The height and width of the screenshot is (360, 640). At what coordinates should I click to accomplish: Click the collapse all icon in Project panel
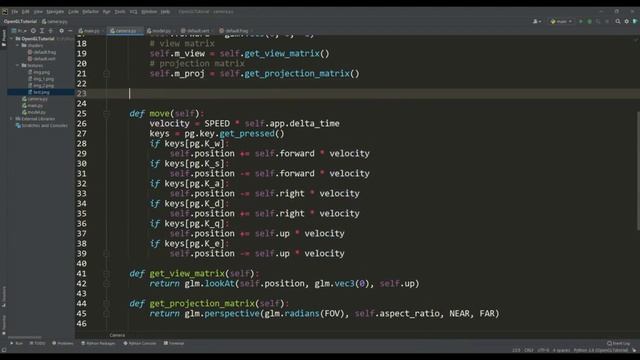coord(51,31)
